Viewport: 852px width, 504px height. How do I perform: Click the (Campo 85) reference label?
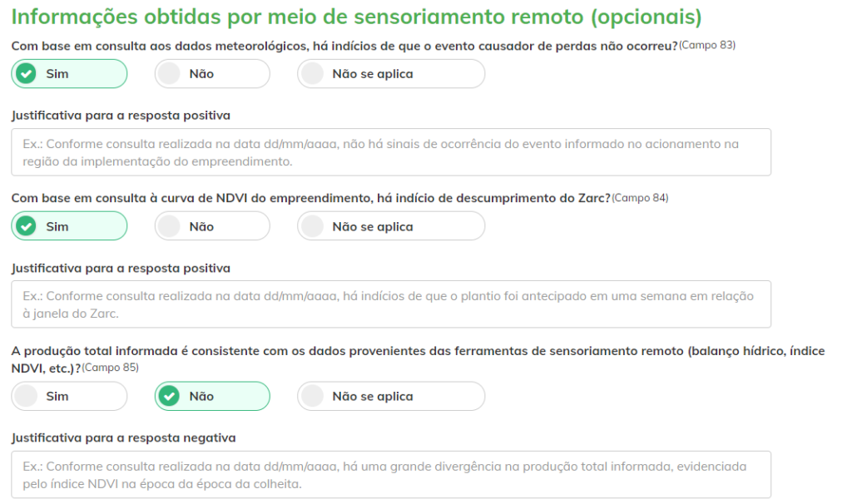click(111, 368)
